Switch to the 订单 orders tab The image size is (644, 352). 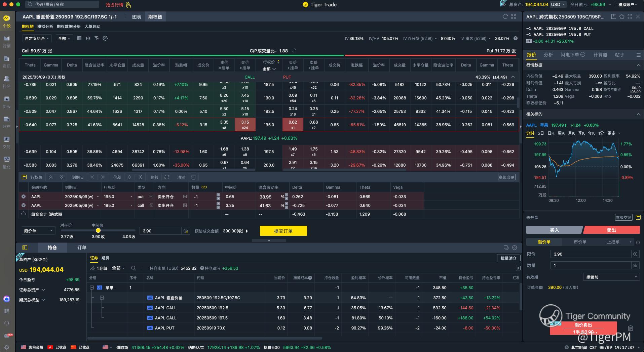coord(82,248)
